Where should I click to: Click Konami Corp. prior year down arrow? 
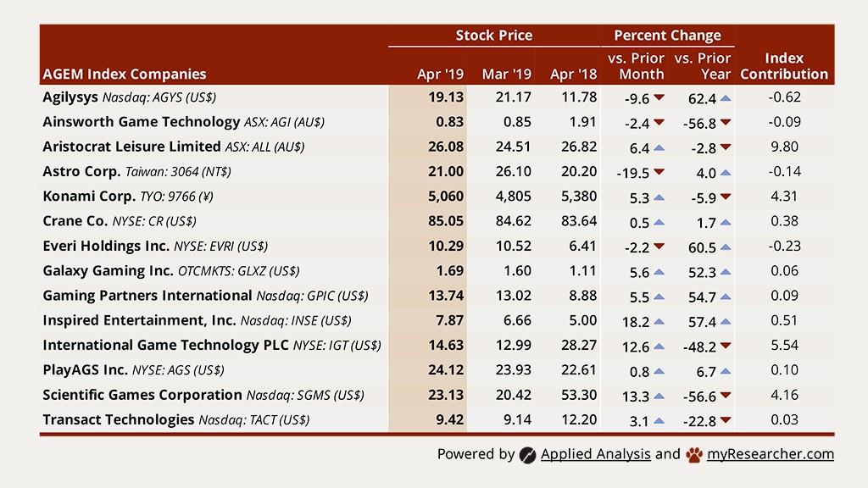pos(726,197)
